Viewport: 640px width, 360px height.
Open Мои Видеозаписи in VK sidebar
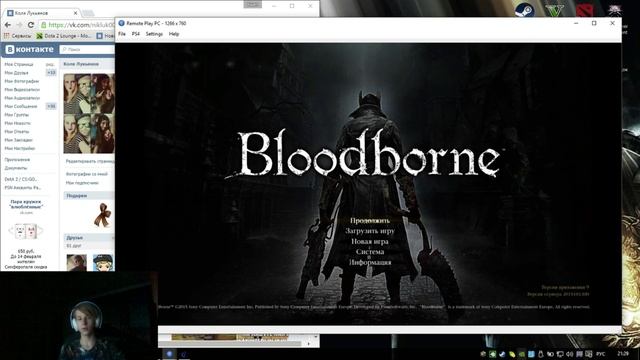coord(22,89)
